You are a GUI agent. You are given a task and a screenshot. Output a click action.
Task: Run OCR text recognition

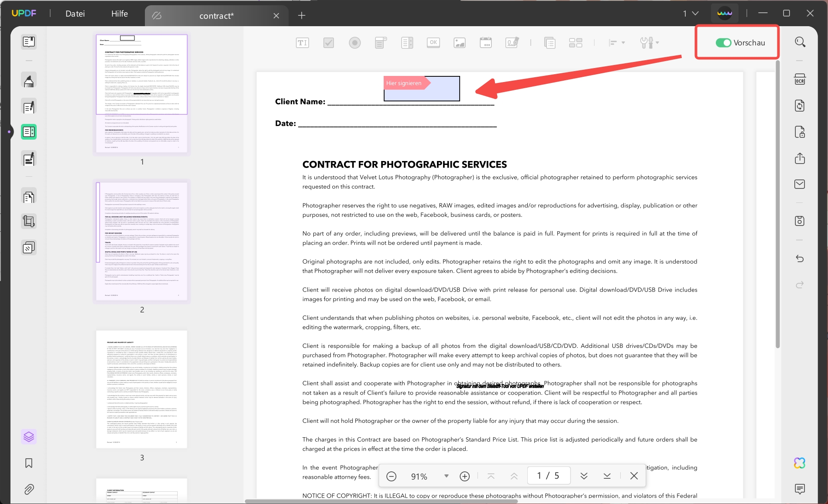click(x=800, y=79)
